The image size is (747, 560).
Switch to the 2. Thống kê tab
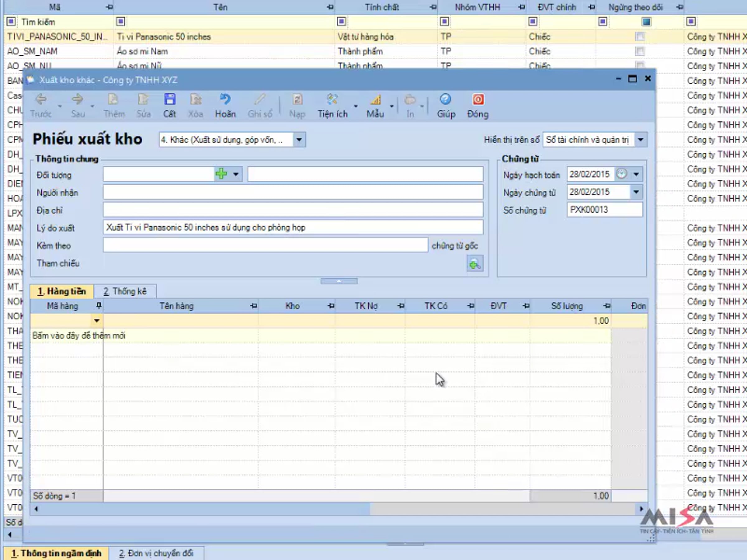coord(125,291)
